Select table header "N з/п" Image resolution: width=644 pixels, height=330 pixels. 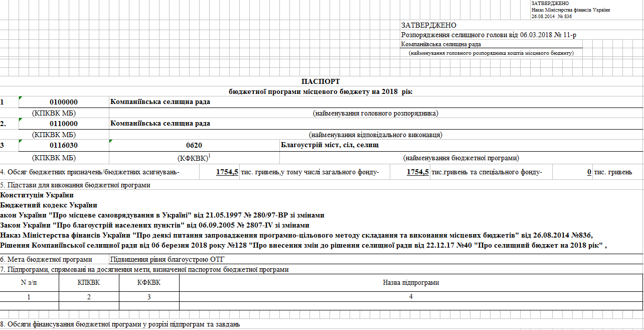pyautogui.click(x=30, y=283)
